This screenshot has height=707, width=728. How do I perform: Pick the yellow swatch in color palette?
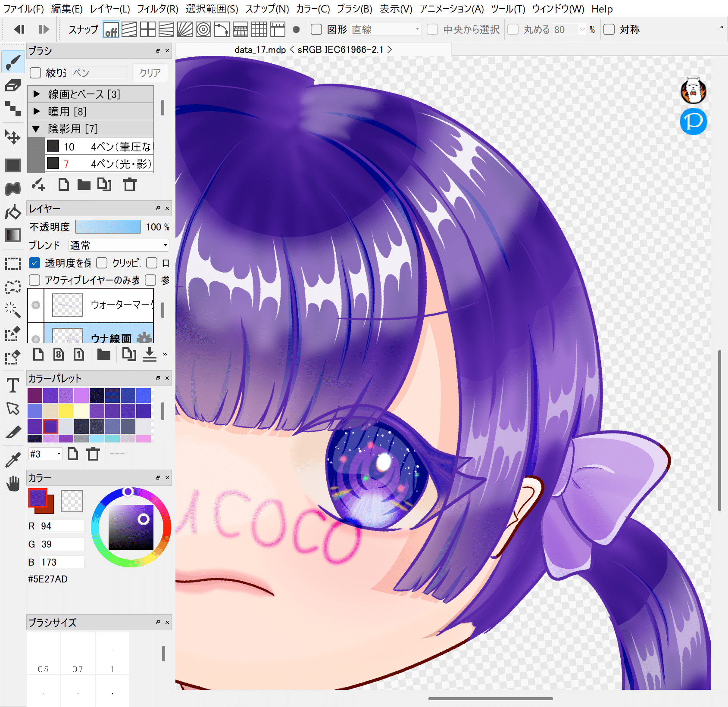tap(66, 411)
